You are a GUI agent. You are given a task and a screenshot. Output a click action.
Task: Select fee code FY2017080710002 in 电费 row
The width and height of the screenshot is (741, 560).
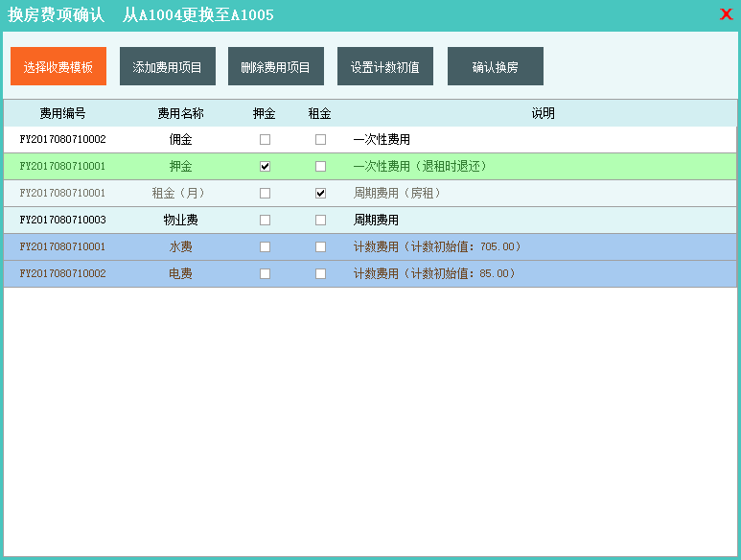62,274
